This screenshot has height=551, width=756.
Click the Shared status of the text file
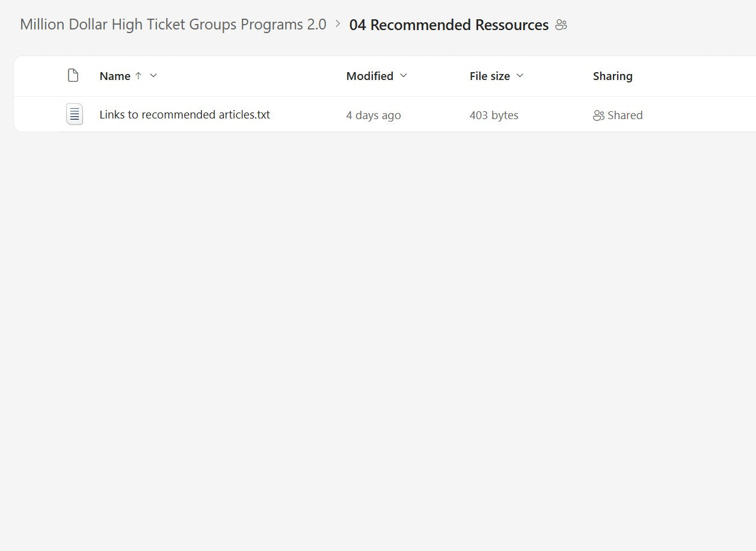(x=624, y=115)
